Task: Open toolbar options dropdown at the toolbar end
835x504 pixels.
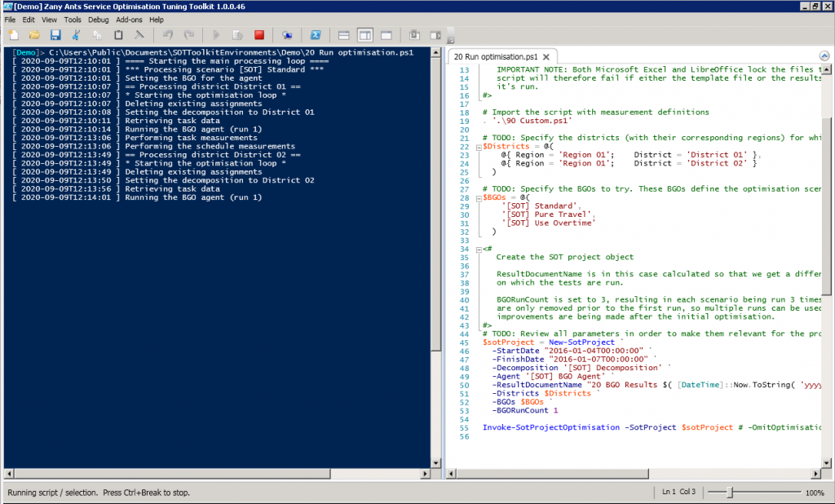Action: (x=450, y=40)
